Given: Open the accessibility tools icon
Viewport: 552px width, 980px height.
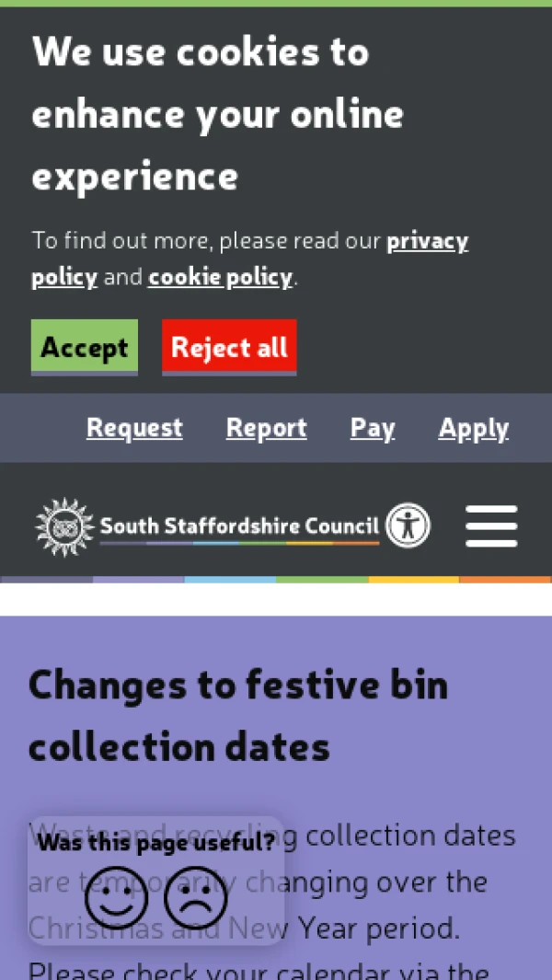Looking at the screenshot, I should [x=407, y=525].
